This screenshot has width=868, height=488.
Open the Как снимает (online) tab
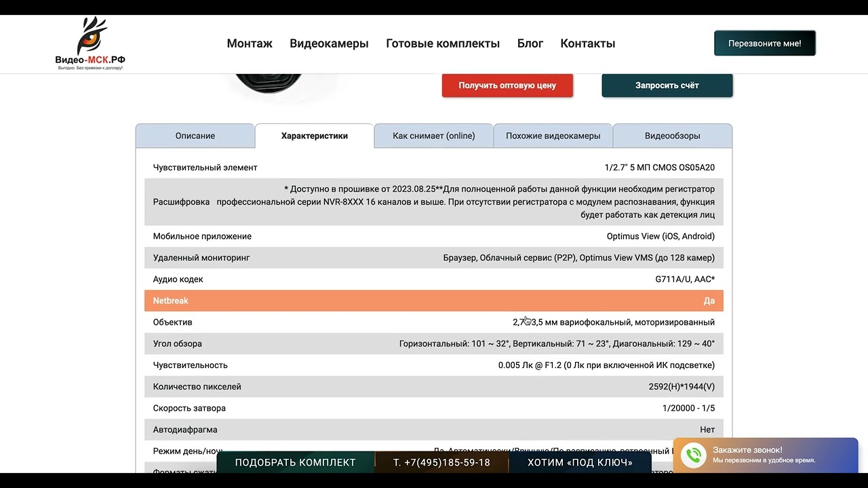pos(434,136)
